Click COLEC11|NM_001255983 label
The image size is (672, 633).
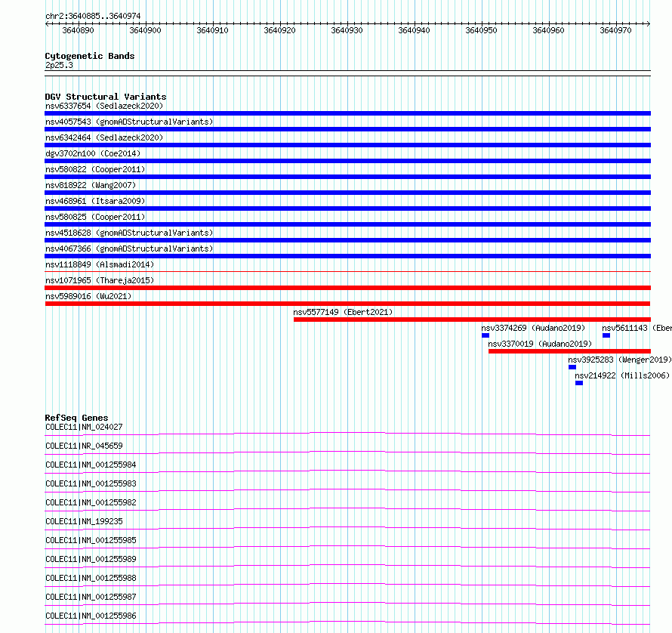pyautogui.click(x=91, y=483)
